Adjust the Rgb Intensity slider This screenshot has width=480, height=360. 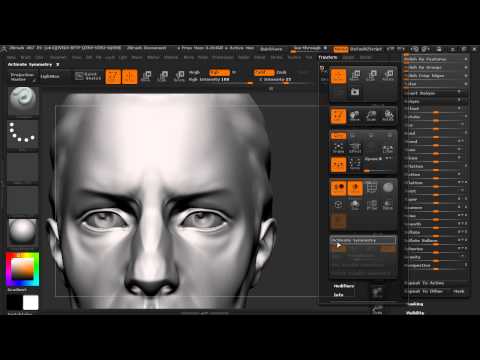pyautogui.click(x=221, y=80)
